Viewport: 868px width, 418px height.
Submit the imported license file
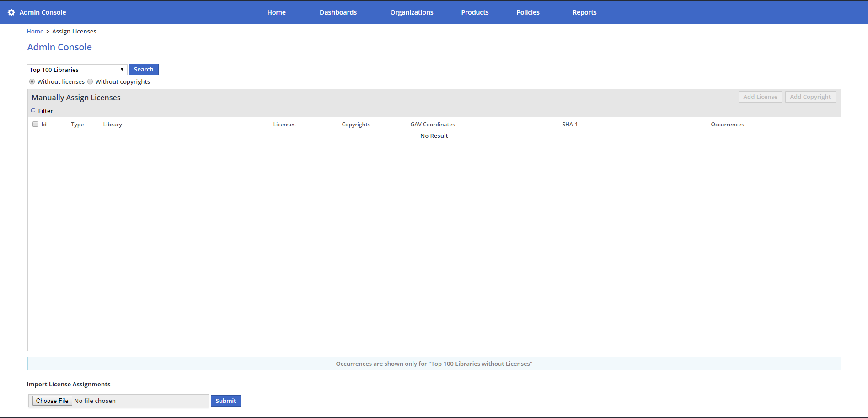[225, 401]
